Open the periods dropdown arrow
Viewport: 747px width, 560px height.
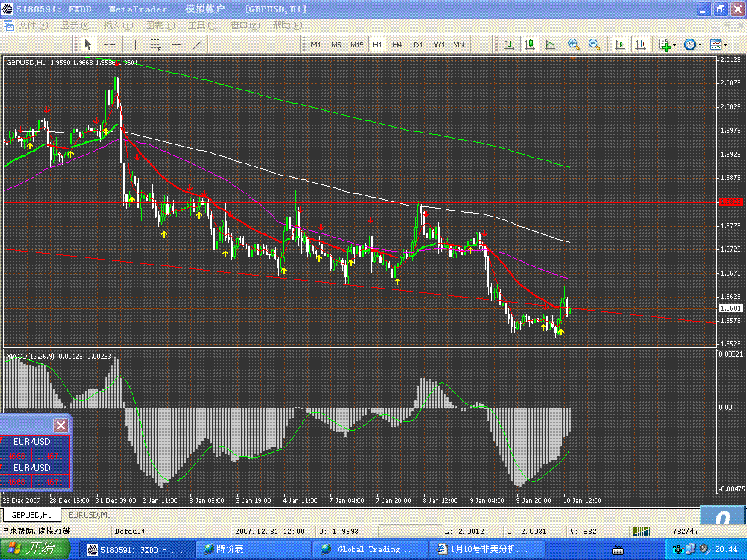(700, 45)
